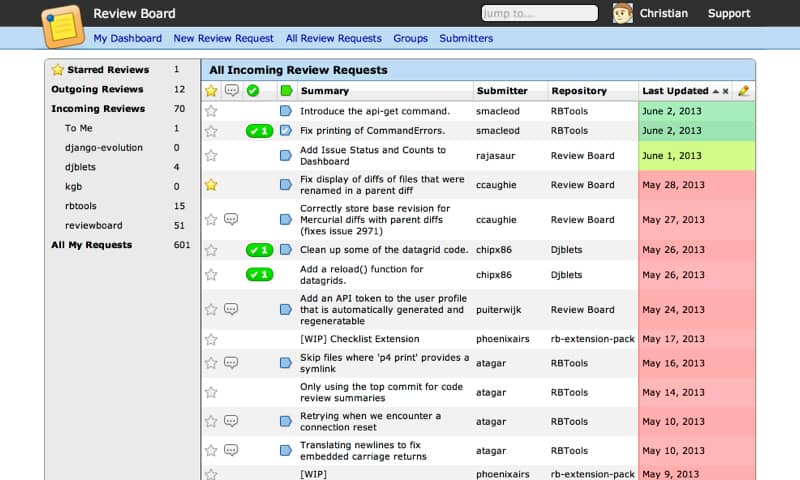800x480 pixels.
Task: Sort by the Repository column header
Action: pyautogui.click(x=579, y=91)
